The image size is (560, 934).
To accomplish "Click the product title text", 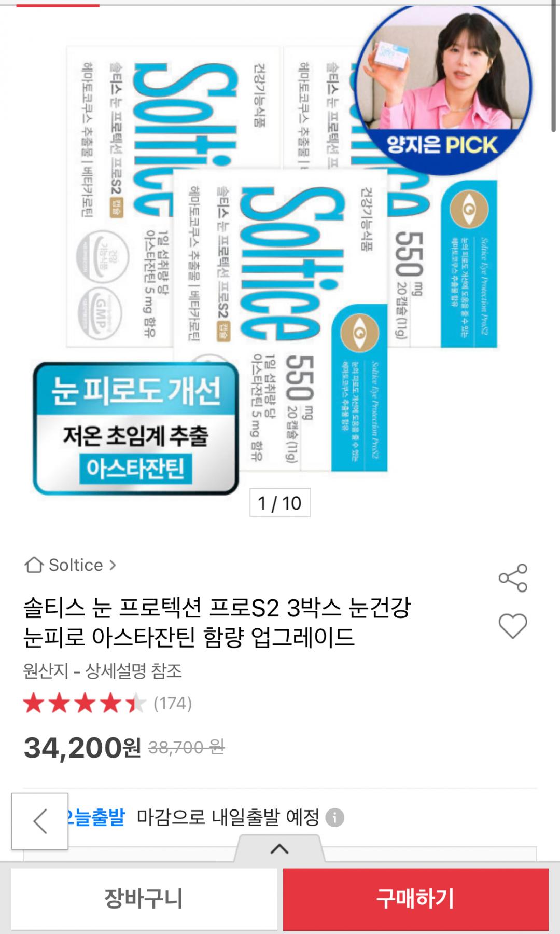I will pyautogui.click(x=217, y=622).
